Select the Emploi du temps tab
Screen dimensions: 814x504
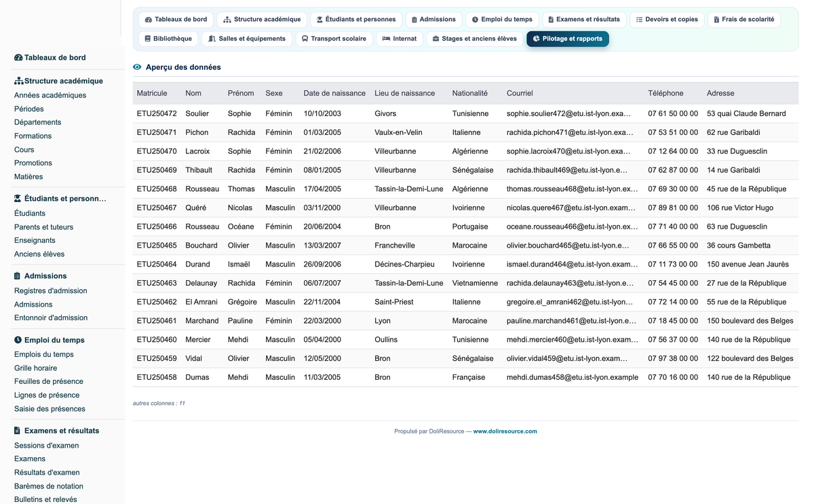503,20
